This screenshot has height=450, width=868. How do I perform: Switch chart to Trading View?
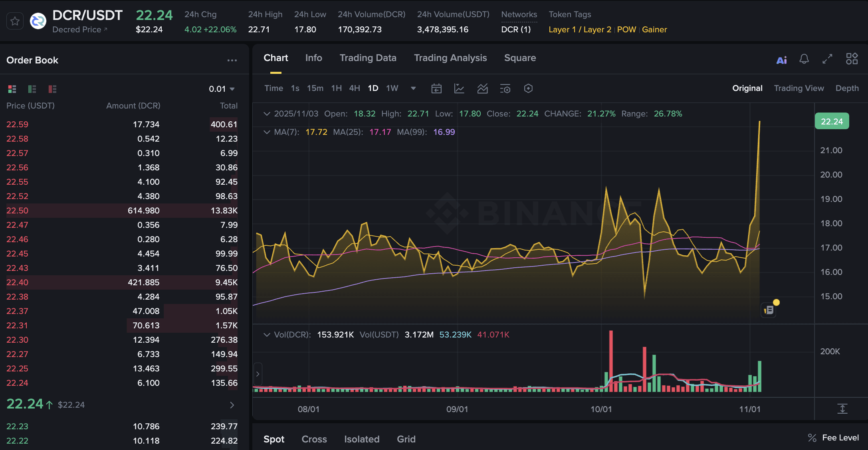tap(799, 88)
